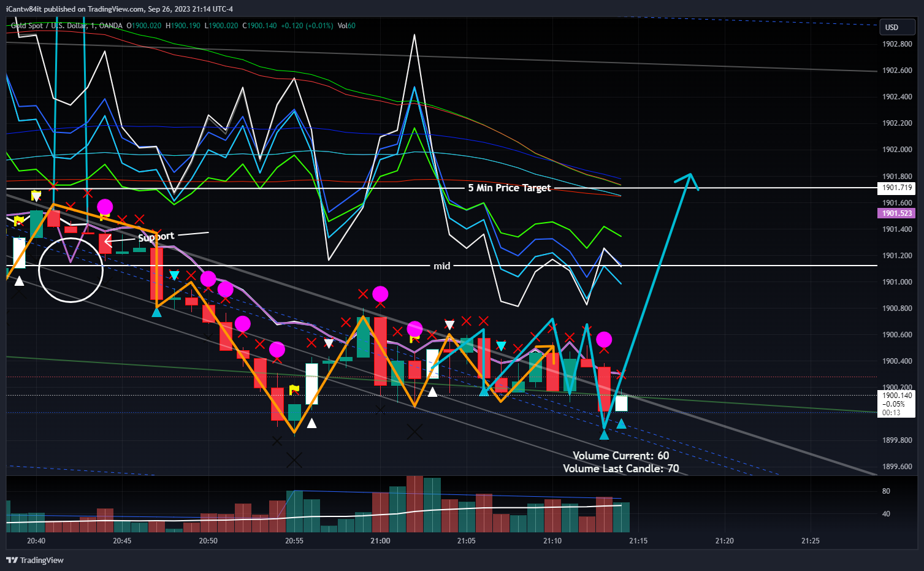Click the 21:10 time axis label
This screenshot has height=571, width=924.
click(x=552, y=541)
